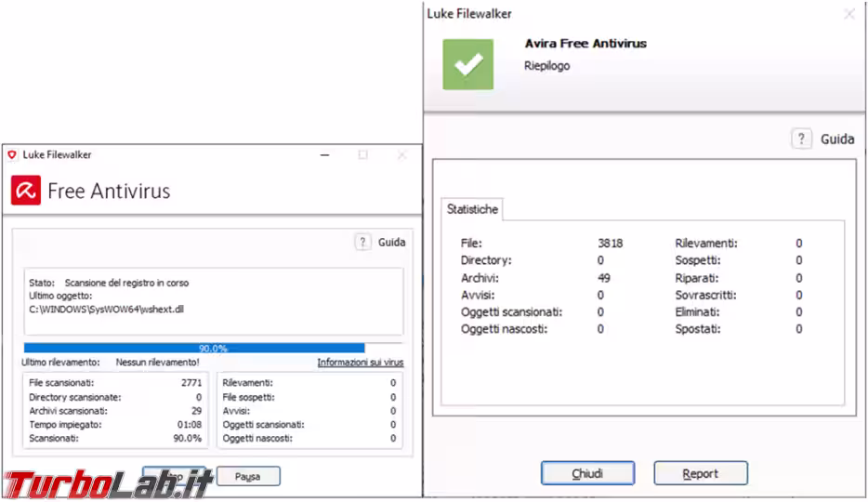Click the Avira red logo icon

(25, 191)
